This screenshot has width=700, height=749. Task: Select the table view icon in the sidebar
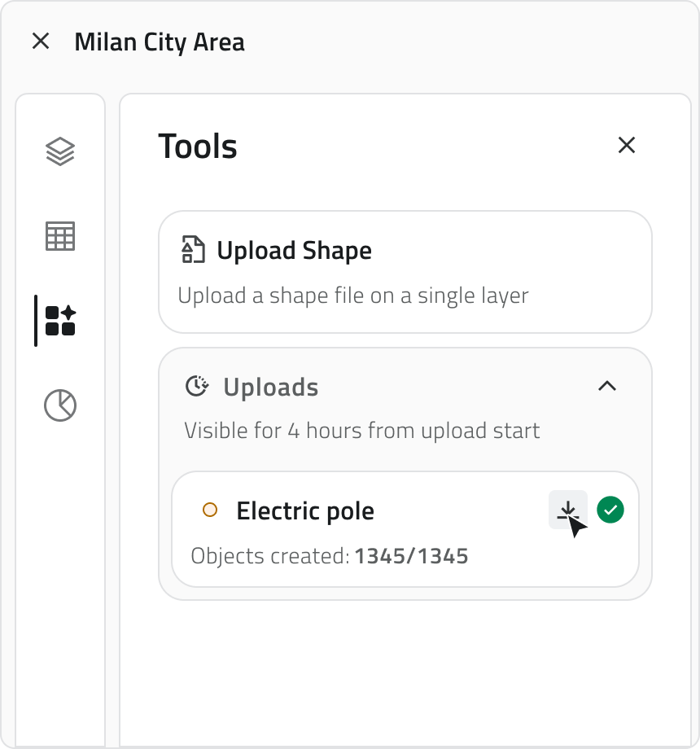pyautogui.click(x=60, y=235)
